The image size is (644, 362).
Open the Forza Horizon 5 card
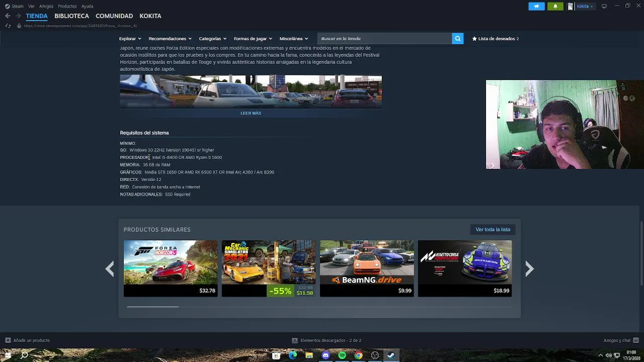171,268
